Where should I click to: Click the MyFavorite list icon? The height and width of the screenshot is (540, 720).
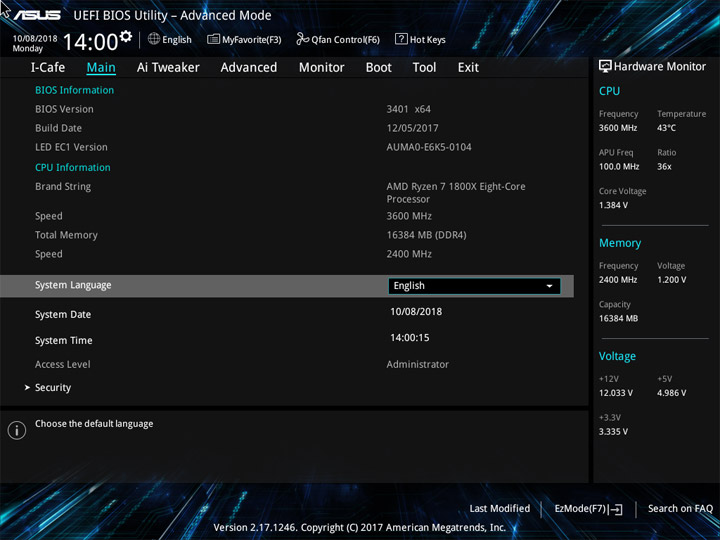click(x=213, y=39)
